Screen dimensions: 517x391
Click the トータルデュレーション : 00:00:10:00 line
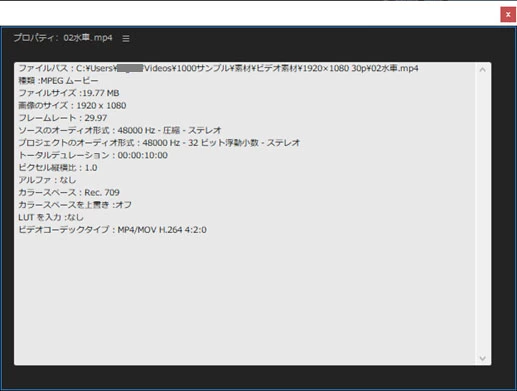pyautogui.click(x=93, y=155)
